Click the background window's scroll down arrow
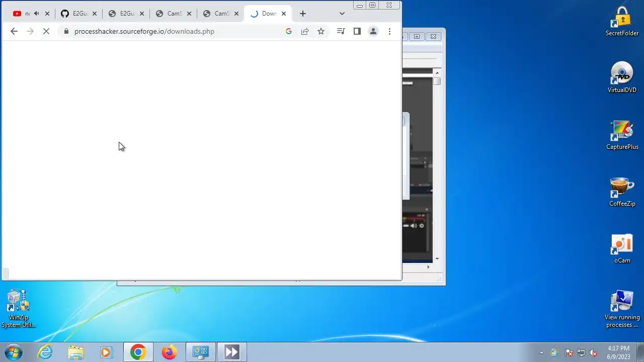644x362 pixels. (x=437, y=259)
